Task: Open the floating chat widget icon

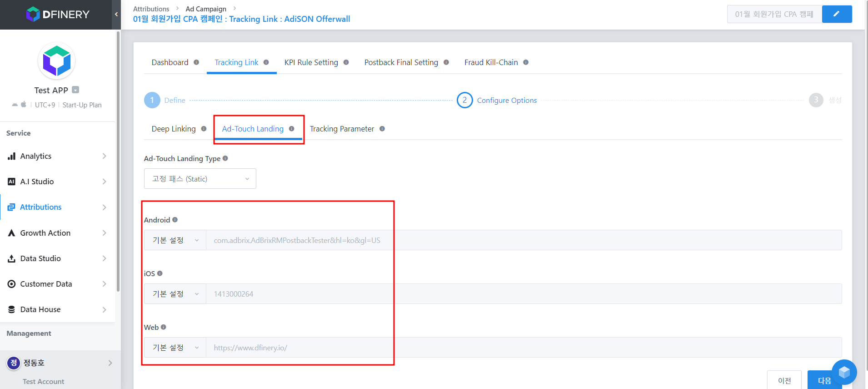Action: pos(844,372)
